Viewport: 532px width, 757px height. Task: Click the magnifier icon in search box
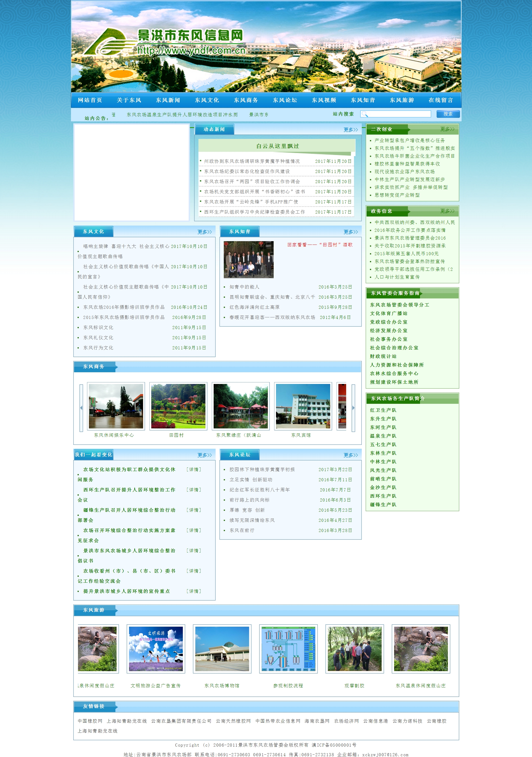(x=364, y=114)
